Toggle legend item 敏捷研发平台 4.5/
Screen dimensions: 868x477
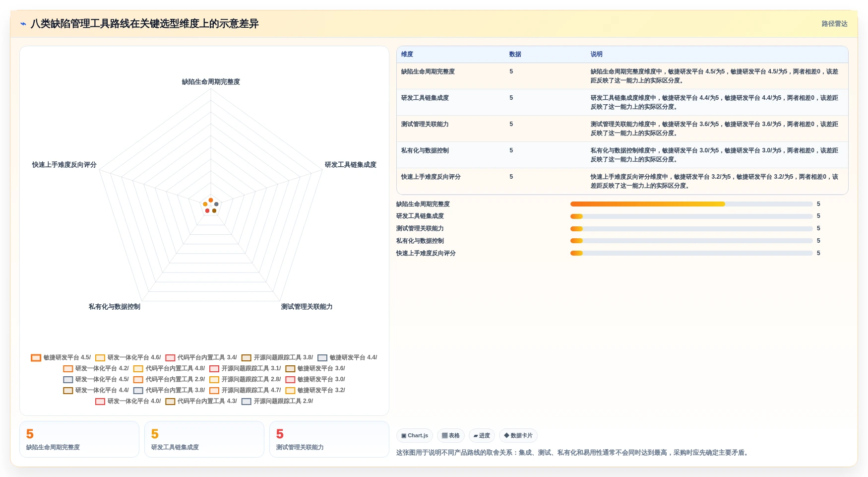tap(61, 357)
